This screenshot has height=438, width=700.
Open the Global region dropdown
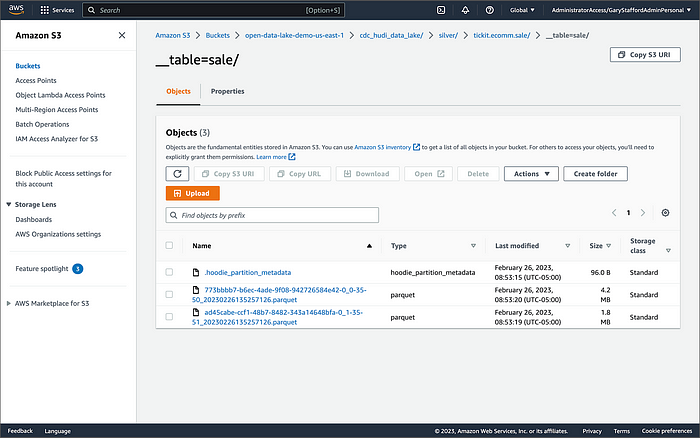click(x=522, y=10)
